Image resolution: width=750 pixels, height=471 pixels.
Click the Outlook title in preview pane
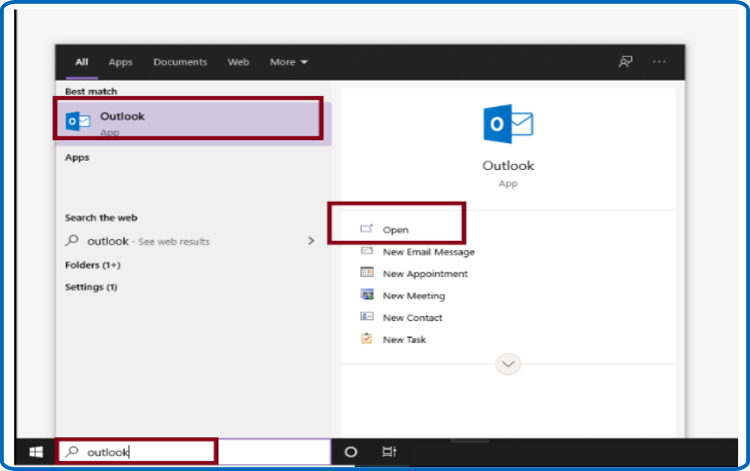508,166
